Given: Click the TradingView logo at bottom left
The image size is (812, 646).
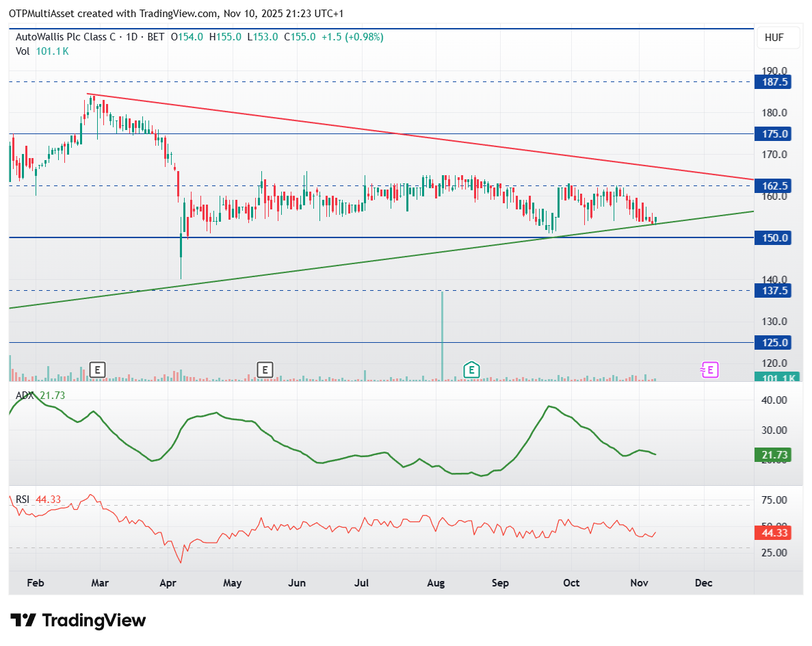Looking at the screenshot, I should pyautogui.click(x=79, y=621).
